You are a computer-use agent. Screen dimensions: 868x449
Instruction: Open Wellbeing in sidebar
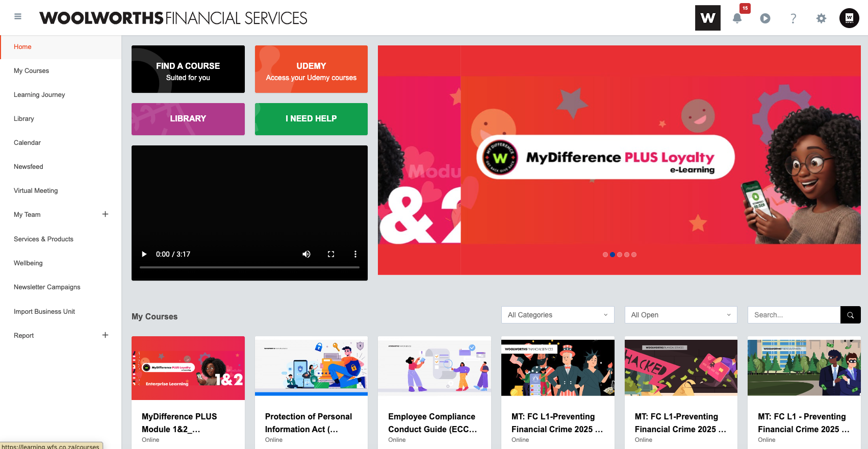click(x=61, y=263)
